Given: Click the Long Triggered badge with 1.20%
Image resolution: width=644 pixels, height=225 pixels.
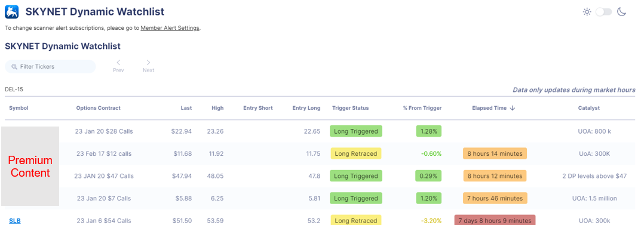Looking at the screenshot, I should [x=355, y=198].
